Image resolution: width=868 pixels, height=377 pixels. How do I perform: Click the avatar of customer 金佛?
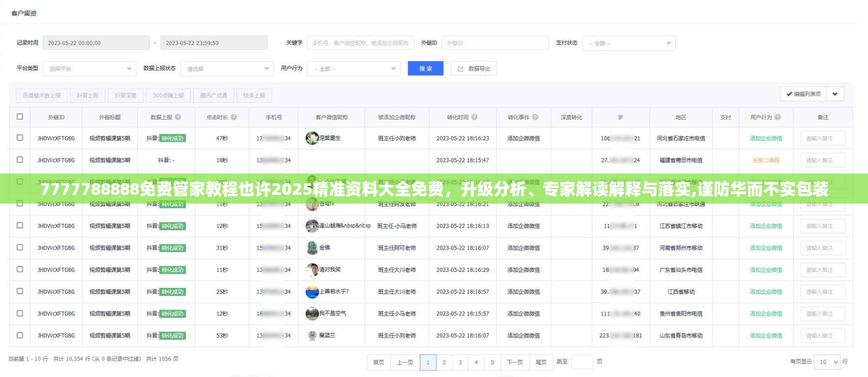pos(312,248)
